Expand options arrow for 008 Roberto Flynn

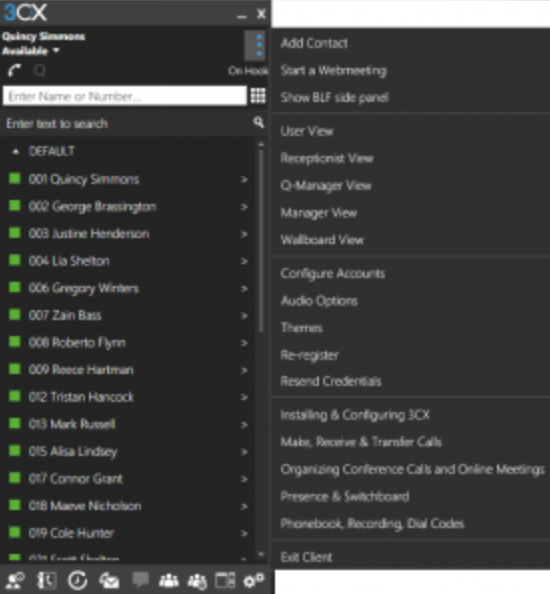244,343
